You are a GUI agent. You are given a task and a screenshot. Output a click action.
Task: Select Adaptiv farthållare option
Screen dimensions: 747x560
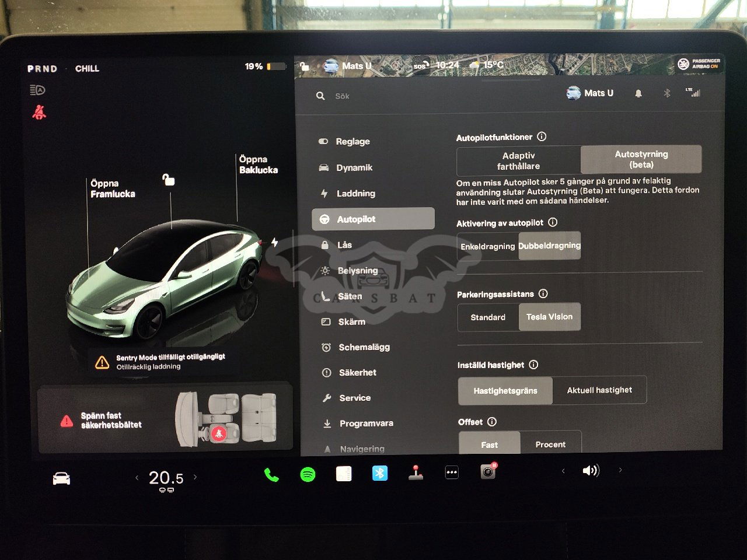click(x=518, y=160)
